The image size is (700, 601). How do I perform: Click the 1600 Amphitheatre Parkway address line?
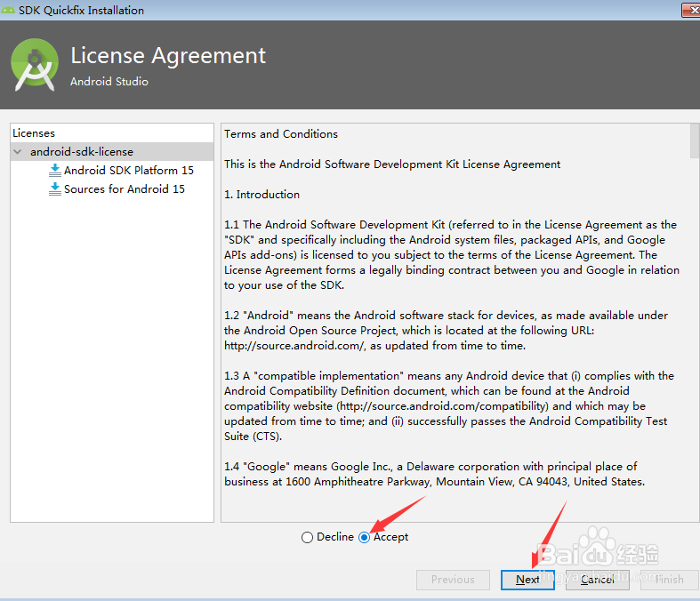point(434,482)
